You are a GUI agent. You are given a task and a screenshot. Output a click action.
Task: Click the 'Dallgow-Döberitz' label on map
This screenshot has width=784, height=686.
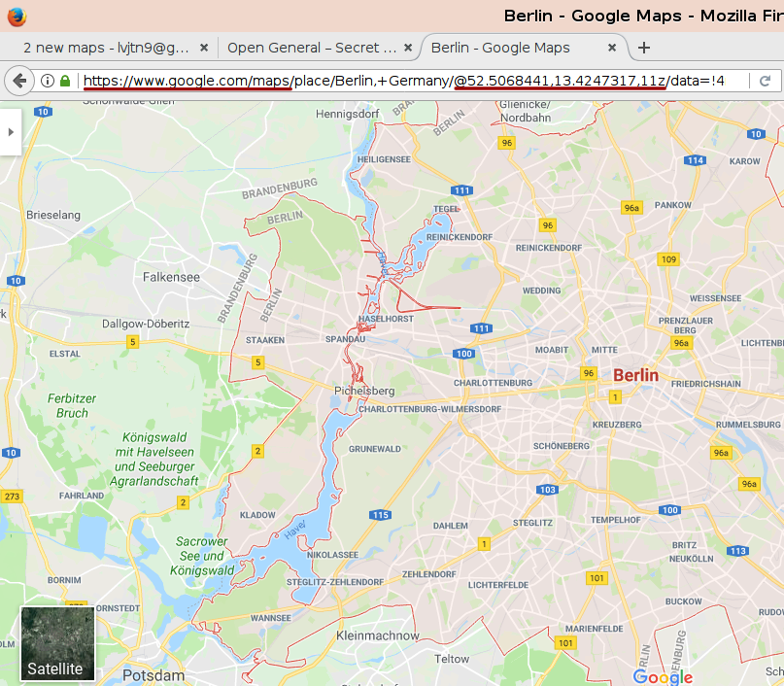click(146, 324)
